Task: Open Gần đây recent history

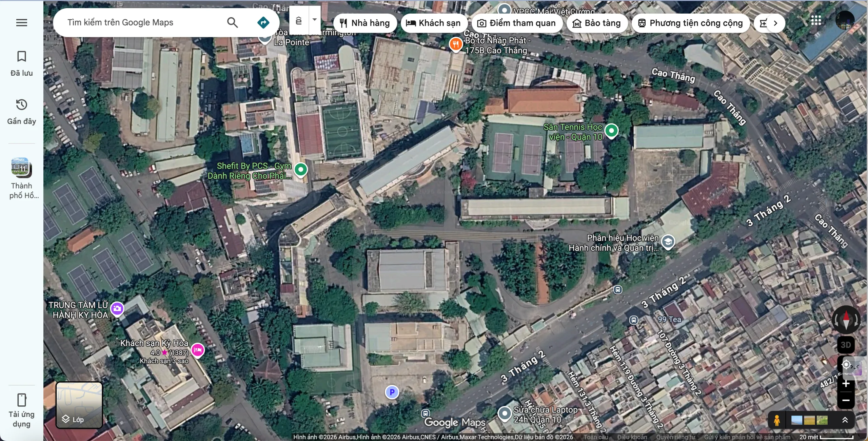Action: coord(22,112)
